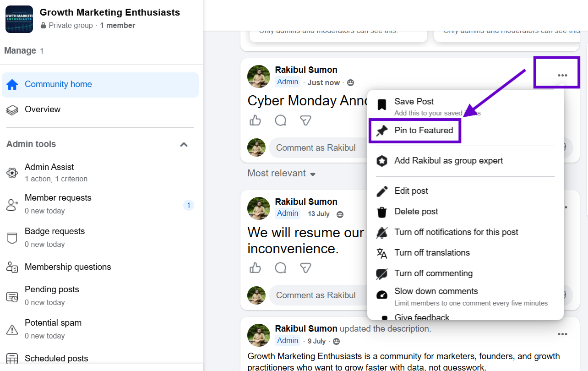
Task: Click the Pending posts icon
Action: pyautogui.click(x=12, y=297)
